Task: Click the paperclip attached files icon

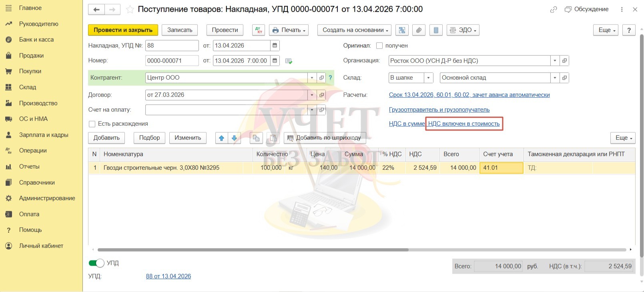Action: point(419,30)
